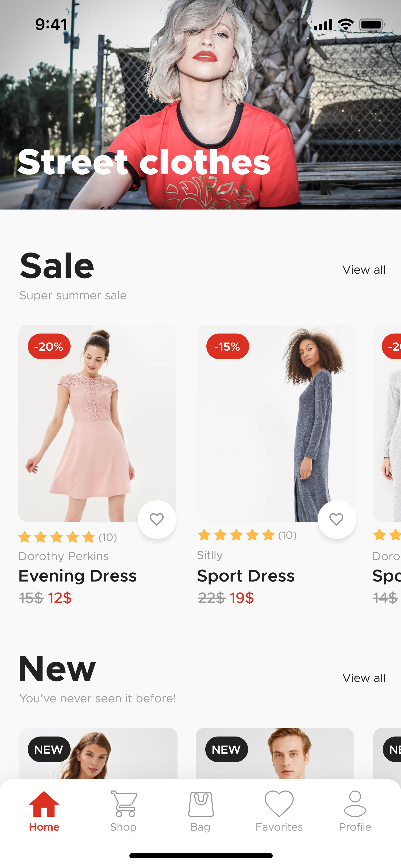Image resolution: width=401 pixels, height=868 pixels.
Task: Select the Evening Dress product title
Action: click(78, 576)
